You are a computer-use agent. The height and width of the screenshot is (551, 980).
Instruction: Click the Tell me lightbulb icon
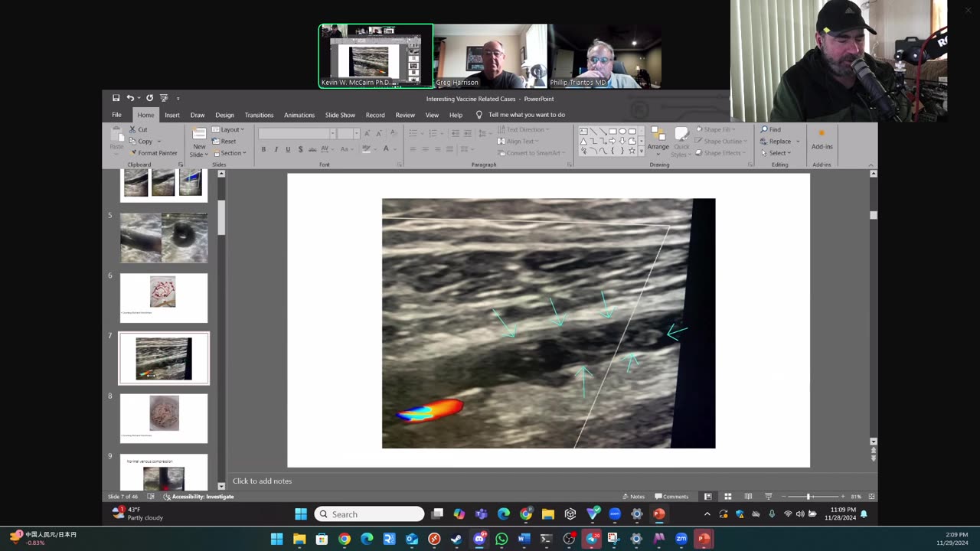click(479, 115)
